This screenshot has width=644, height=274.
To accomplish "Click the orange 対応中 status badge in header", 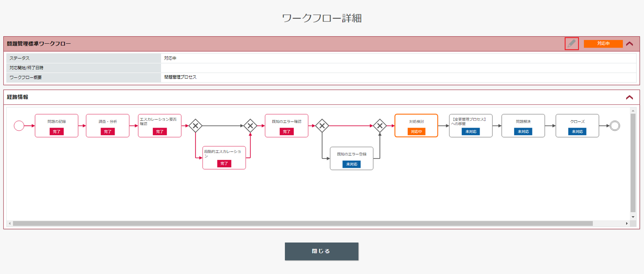I will pyautogui.click(x=603, y=44).
